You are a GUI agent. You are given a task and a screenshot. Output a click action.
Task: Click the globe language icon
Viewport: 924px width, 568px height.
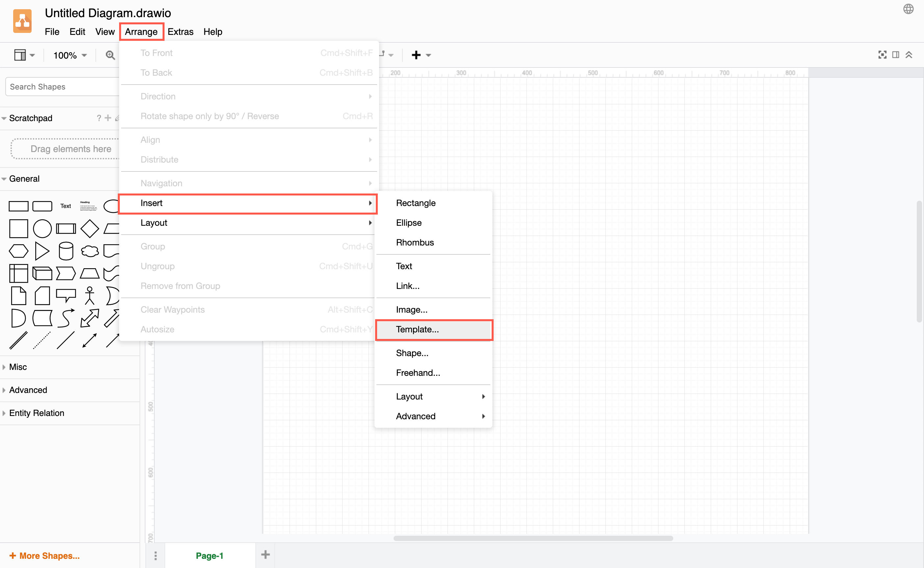(x=908, y=9)
